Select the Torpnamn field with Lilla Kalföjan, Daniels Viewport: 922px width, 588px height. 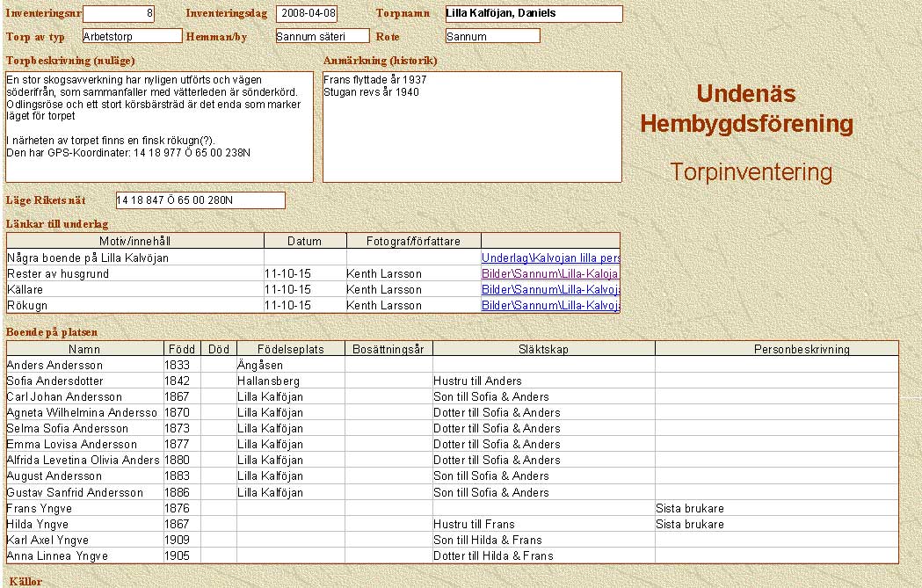point(534,14)
